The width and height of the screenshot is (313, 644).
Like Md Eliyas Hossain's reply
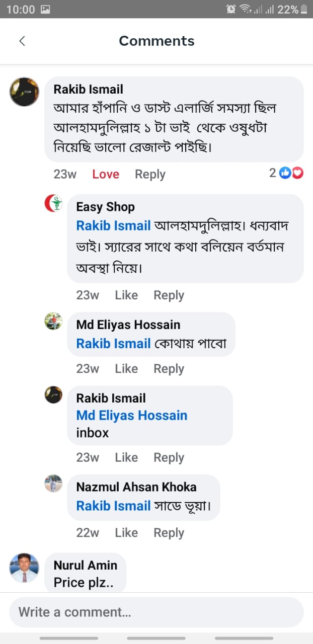126,369
